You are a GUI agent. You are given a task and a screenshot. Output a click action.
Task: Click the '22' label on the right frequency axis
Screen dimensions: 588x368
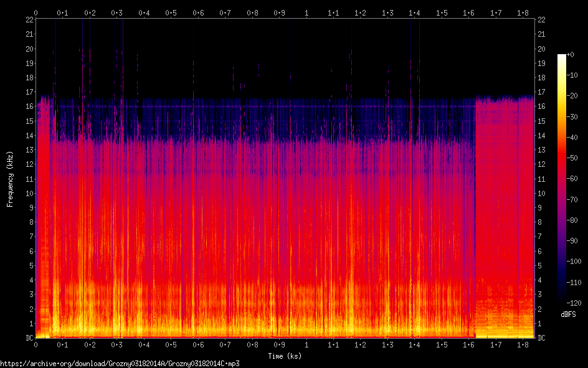coord(541,20)
